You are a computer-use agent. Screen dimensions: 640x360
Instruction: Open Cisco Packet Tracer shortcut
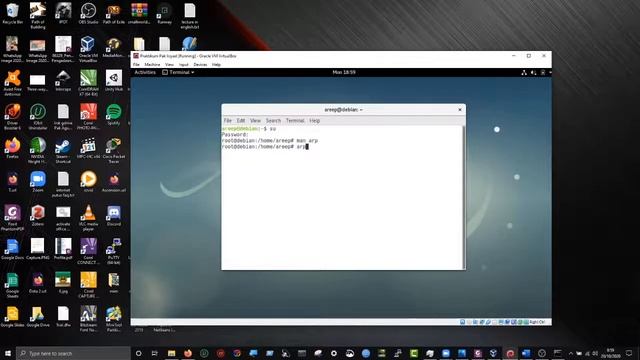(x=113, y=150)
